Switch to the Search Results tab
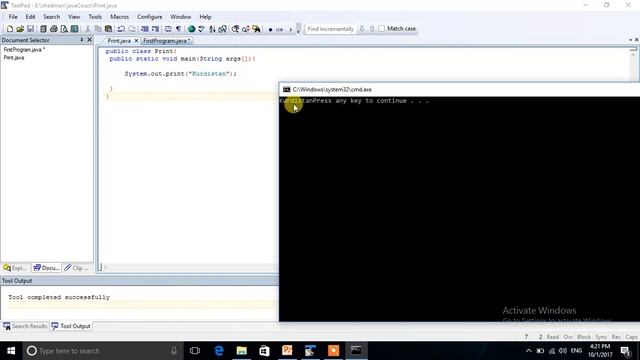The height and width of the screenshot is (360, 640). tap(25, 326)
